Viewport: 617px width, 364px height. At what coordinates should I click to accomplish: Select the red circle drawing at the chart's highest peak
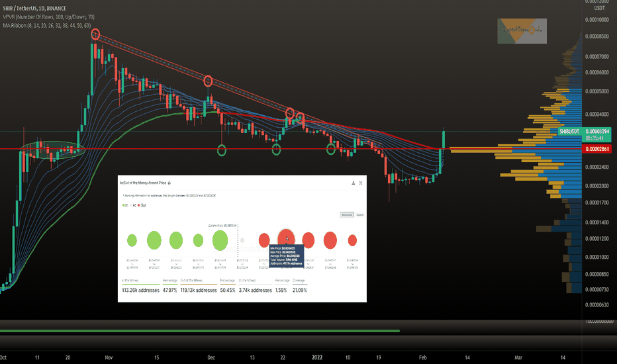(x=95, y=34)
